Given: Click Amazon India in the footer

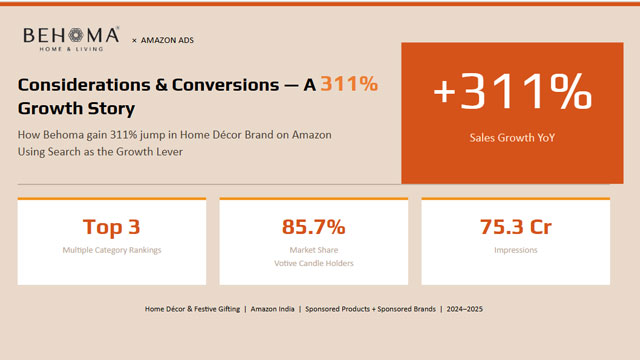Looking at the screenshot, I should click(x=272, y=309).
